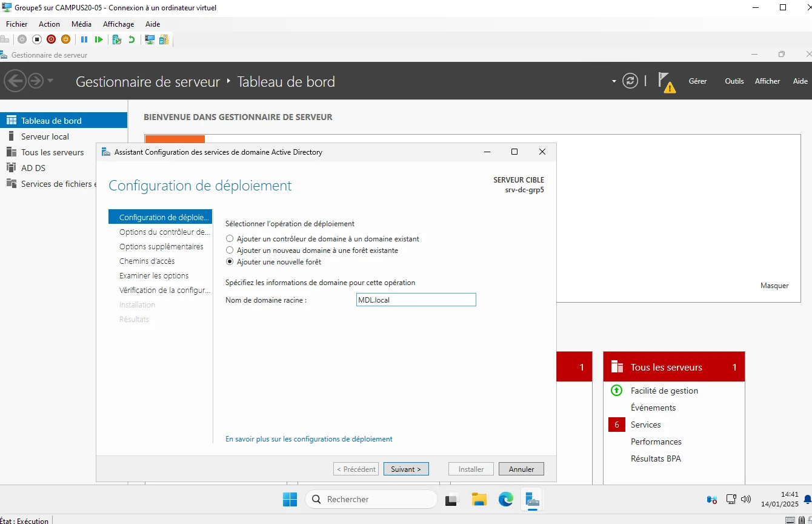This screenshot has width=812, height=524.
Task: Click the volume icon in system tray
Action: (x=746, y=499)
